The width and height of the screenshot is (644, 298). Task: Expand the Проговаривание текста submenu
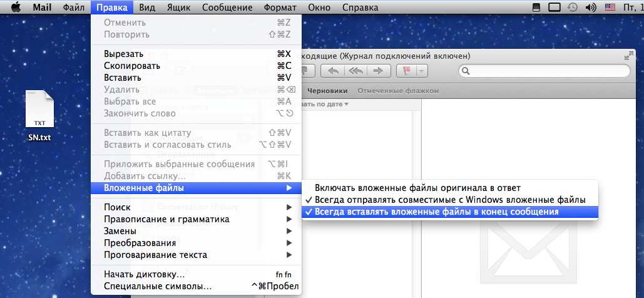click(197, 255)
